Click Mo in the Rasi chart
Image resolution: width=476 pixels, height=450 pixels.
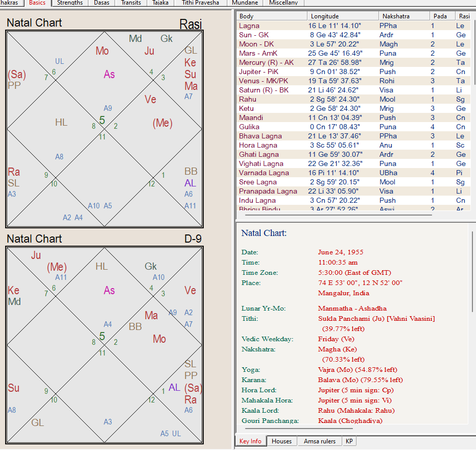coord(102,51)
